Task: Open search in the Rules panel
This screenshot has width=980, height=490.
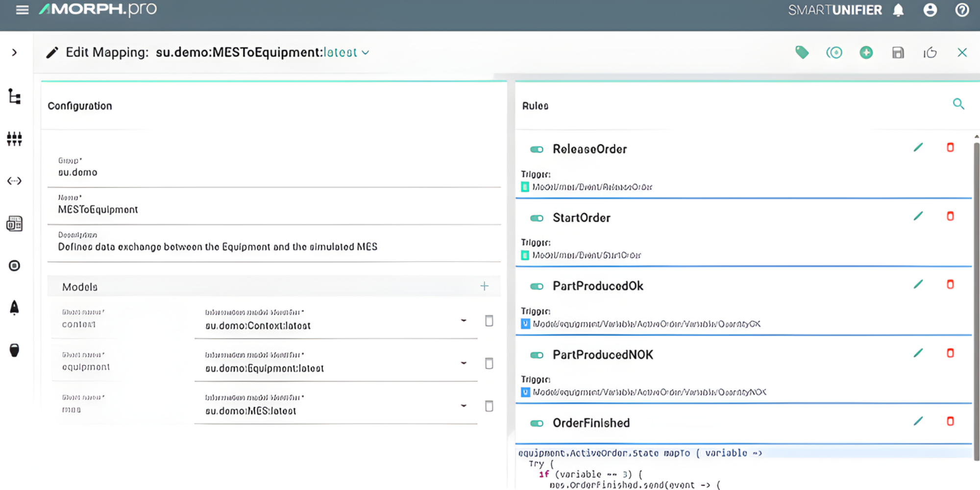Action: pyautogui.click(x=959, y=104)
